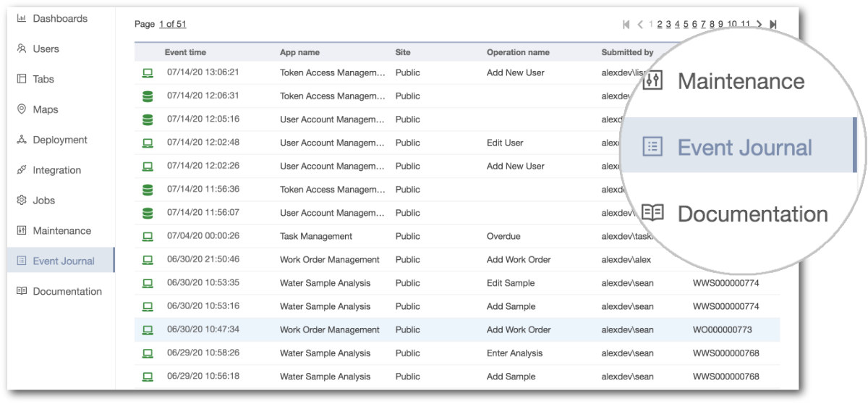The width and height of the screenshot is (868, 404).
Task: Open page 3 of the journal
Action: pyautogui.click(x=668, y=25)
